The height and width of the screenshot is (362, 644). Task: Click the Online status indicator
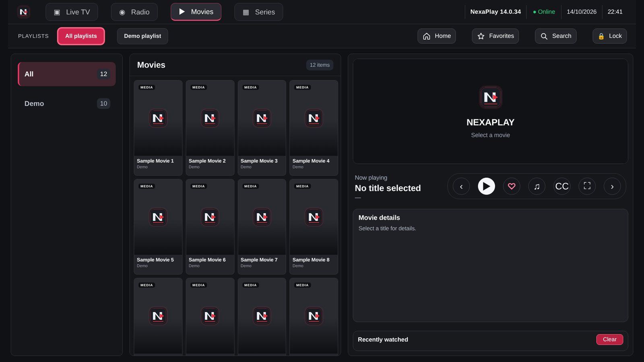pyautogui.click(x=544, y=12)
